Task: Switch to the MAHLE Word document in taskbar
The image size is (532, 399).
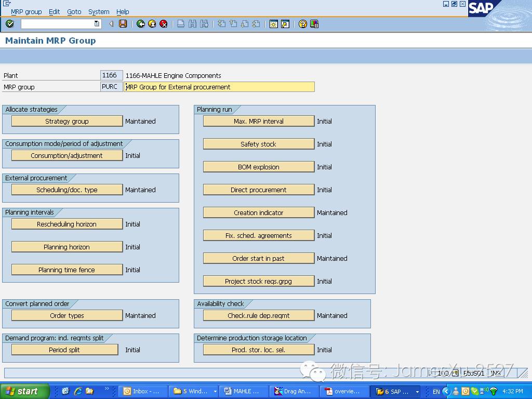Action: click(244, 391)
